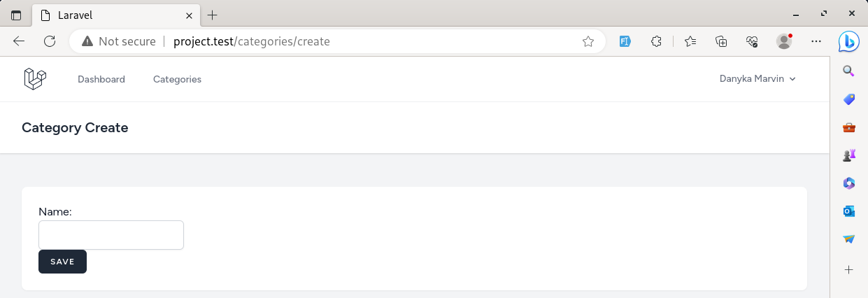Click the Laravel logo icon
868x298 pixels.
[35, 79]
